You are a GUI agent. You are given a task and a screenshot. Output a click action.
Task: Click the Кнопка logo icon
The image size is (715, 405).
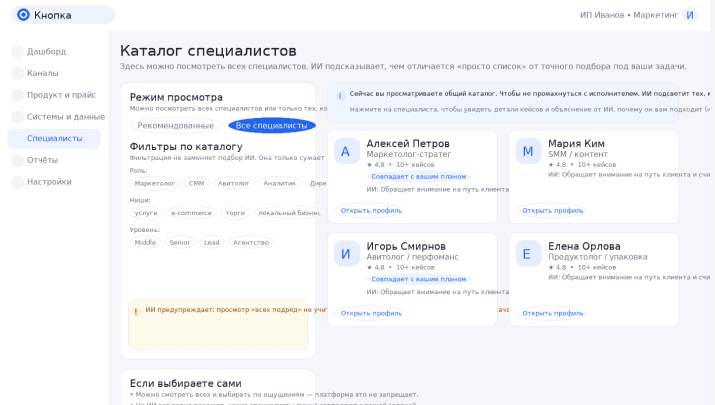point(23,15)
